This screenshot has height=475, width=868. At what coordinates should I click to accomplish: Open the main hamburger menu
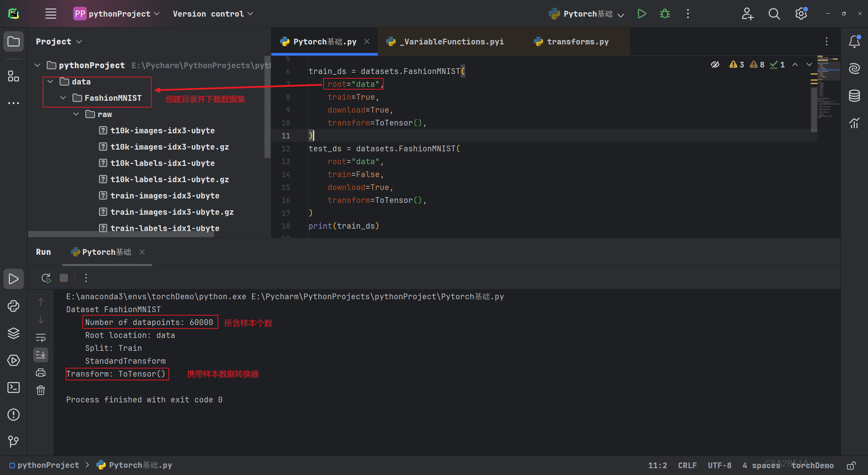51,14
